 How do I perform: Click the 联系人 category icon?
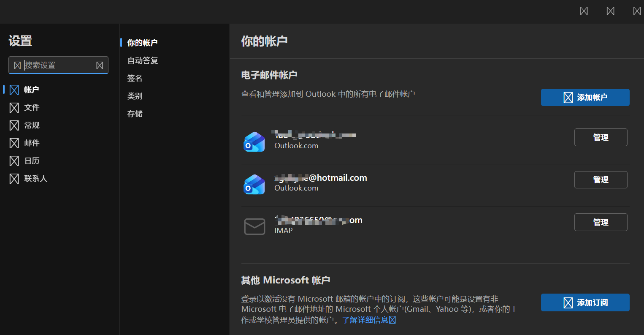(x=14, y=178)
